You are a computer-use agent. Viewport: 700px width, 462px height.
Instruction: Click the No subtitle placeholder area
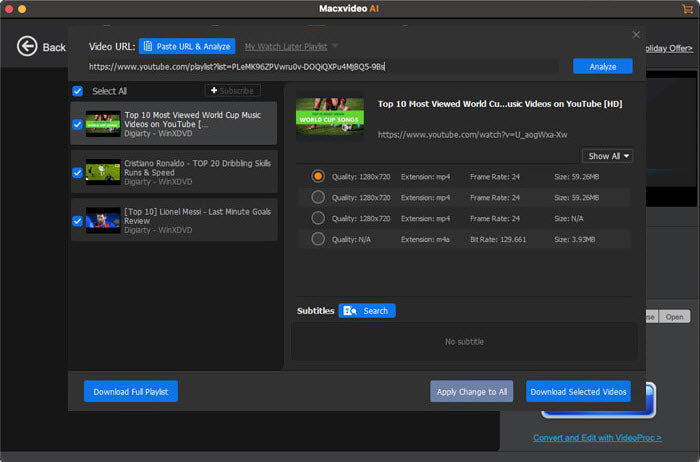[x=464, y=341]
